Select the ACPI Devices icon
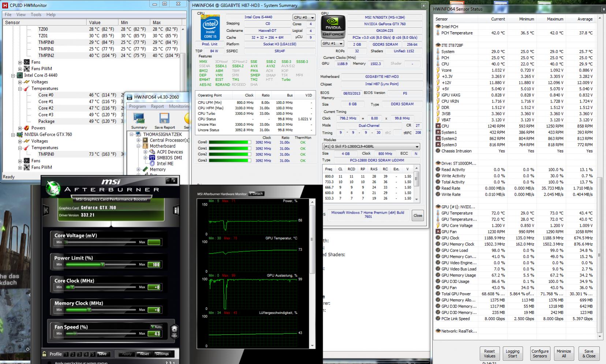Viewport: 606px width, 364px height. tap(152, 152)
